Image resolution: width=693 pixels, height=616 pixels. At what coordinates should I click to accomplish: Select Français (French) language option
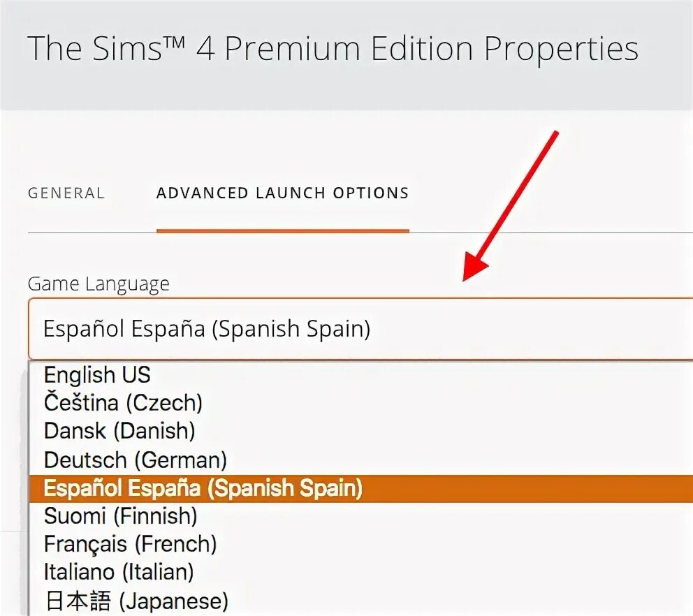pyautogui.click(x=131, y=544)
